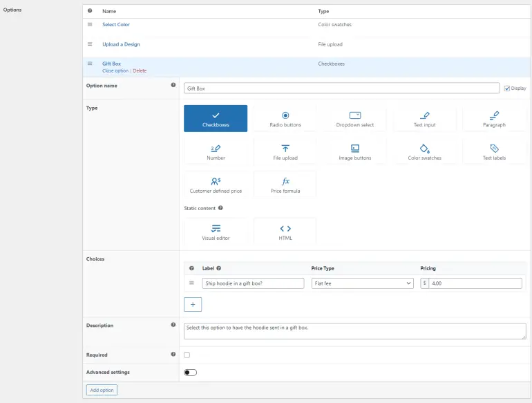Viewport: 532px width, 403px height.
Task: Click the Options section label
Action: click(12, 10)
